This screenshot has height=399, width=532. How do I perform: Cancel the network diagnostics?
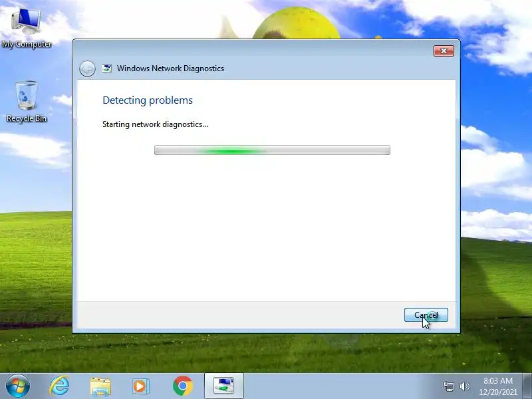click(x=426, y=315)
